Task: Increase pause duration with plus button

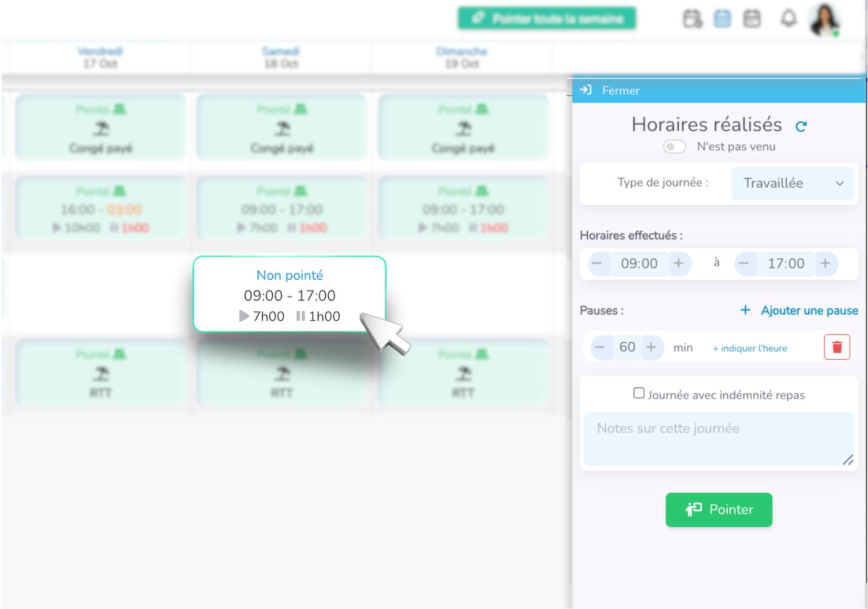Action: 651,347
